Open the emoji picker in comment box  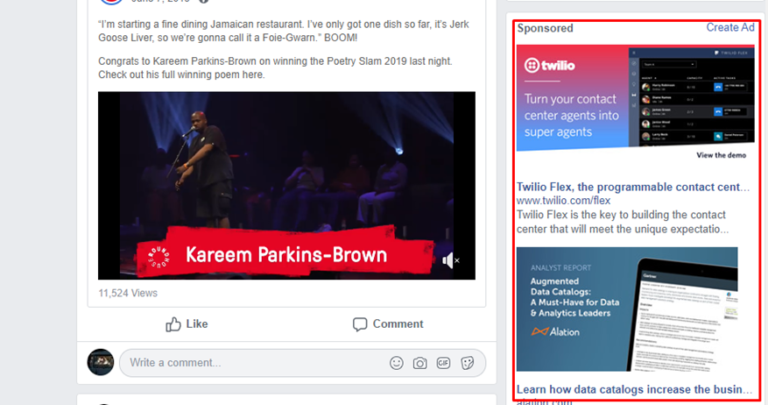(x=397, y=363)
